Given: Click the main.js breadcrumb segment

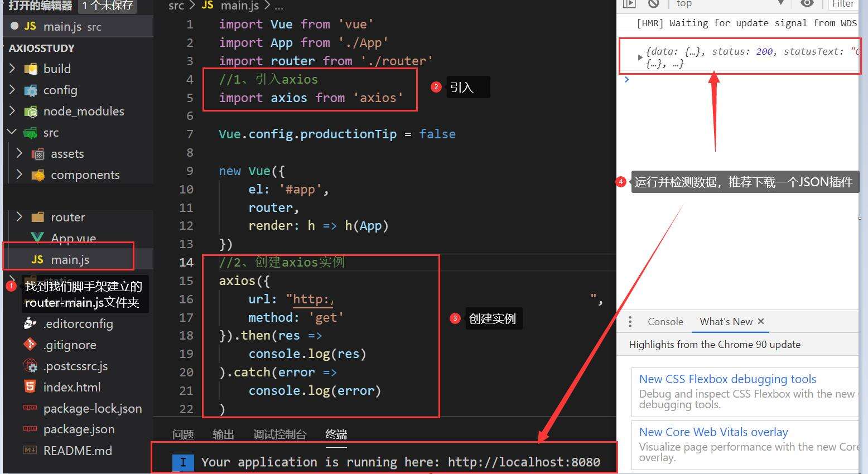Looking at the screenshot, I should click(240, 6).
